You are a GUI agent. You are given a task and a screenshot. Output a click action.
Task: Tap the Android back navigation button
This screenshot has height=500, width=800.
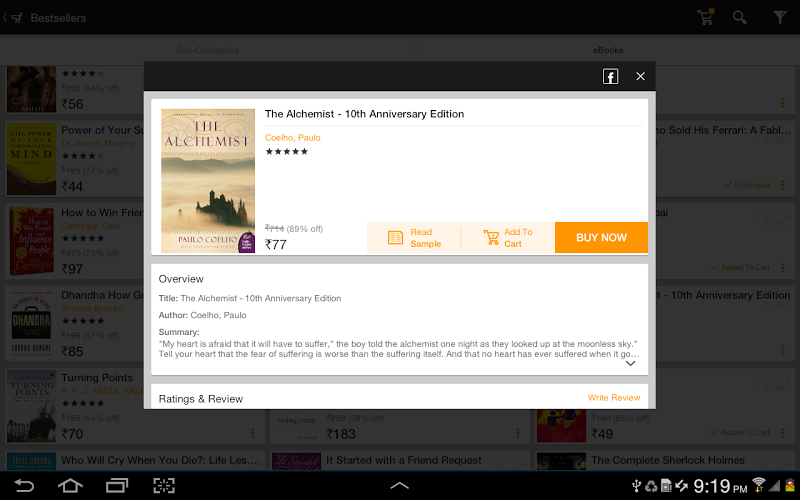pos(23,485)
